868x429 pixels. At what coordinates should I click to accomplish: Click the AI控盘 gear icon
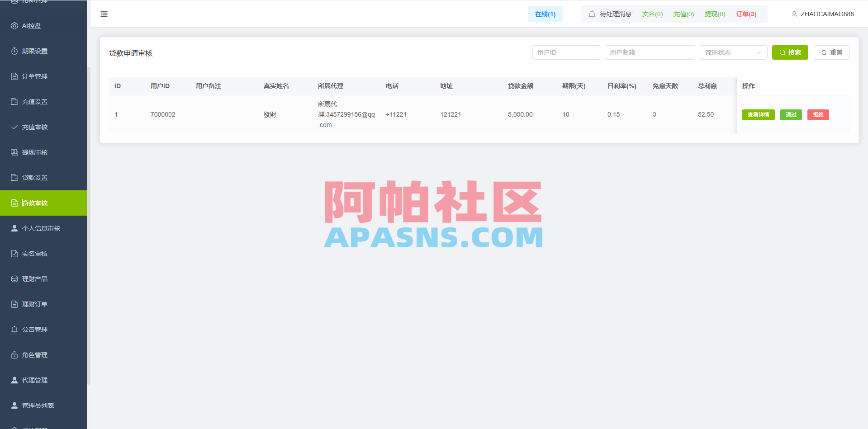14,26
